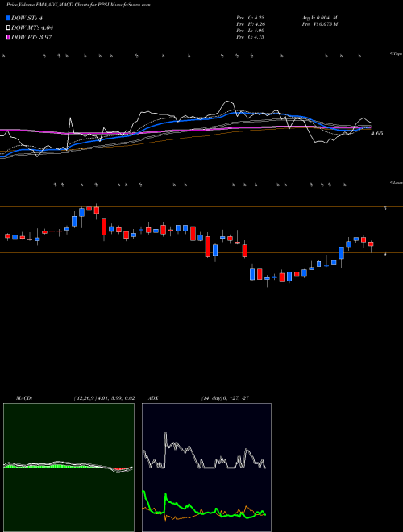This screenshot has height=532, width=403.
Task: Click the chart title mentioning PPSI MunafaSutra.com
Action: [x=78, y=5]
